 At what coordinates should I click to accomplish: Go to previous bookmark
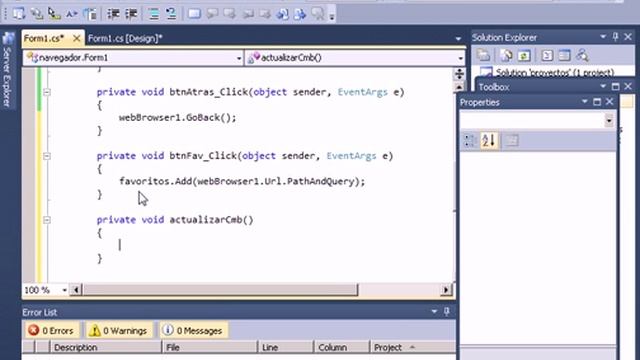click(212, 14)
